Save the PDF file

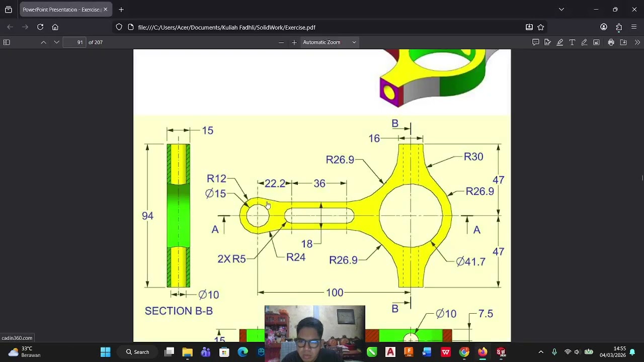point(623,42)
